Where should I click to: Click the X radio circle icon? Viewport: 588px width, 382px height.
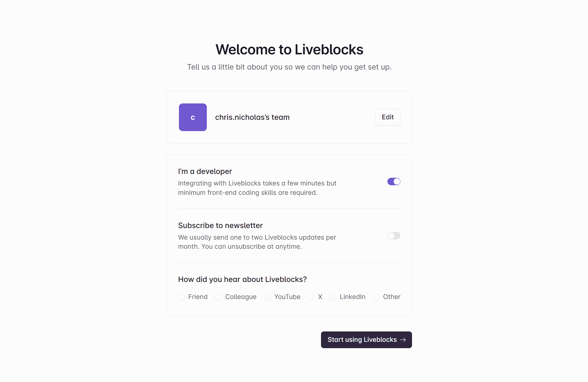[x=310, y=297]
